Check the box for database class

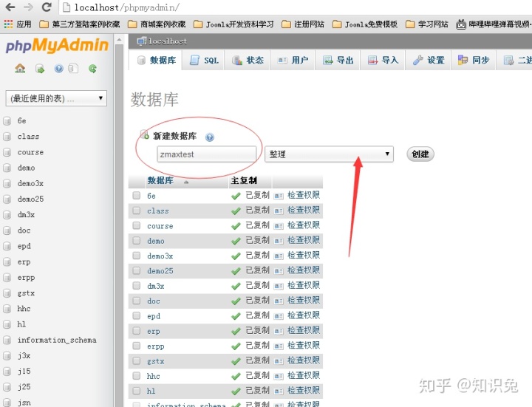click(x=137, y=211)
